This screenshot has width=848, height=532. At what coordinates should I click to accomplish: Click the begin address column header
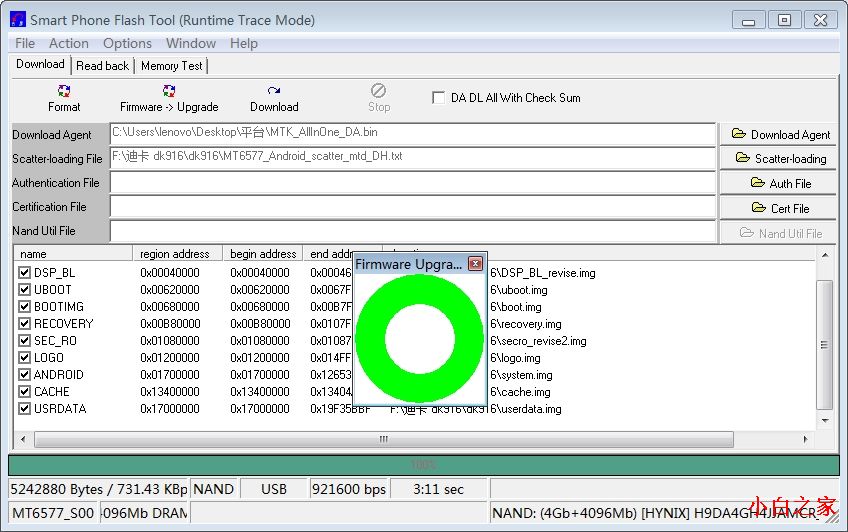tap(263, 254)
